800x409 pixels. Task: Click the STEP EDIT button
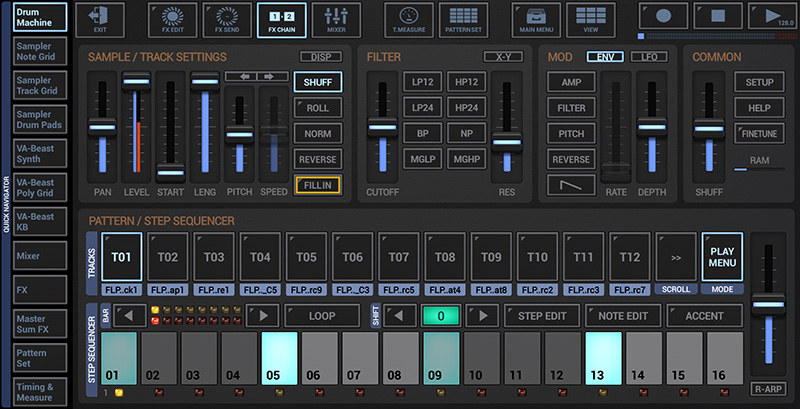tap(543, 316)
